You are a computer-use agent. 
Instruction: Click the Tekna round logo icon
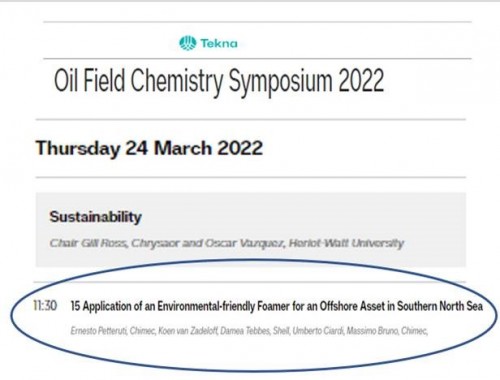pyautogui.click(x=188, y=43)
